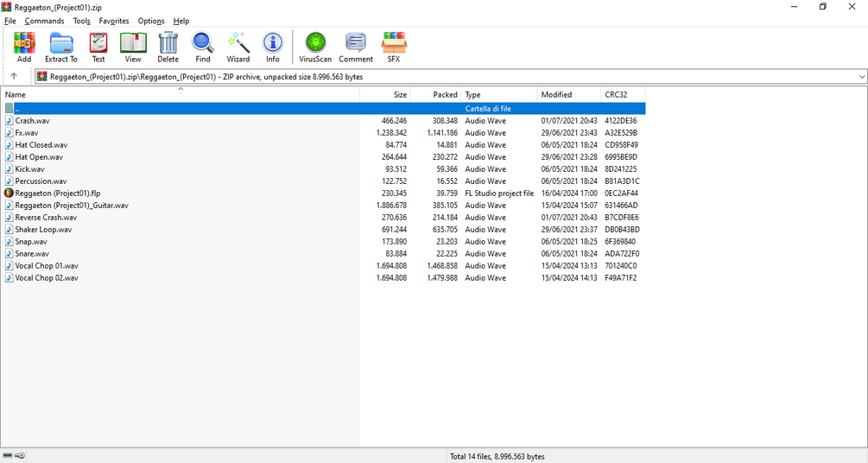Image resolution: width=868 pixels, height=463 pixels.
Task: Click the Extract To toolbar icon
Action: click(x=61, y=47)
